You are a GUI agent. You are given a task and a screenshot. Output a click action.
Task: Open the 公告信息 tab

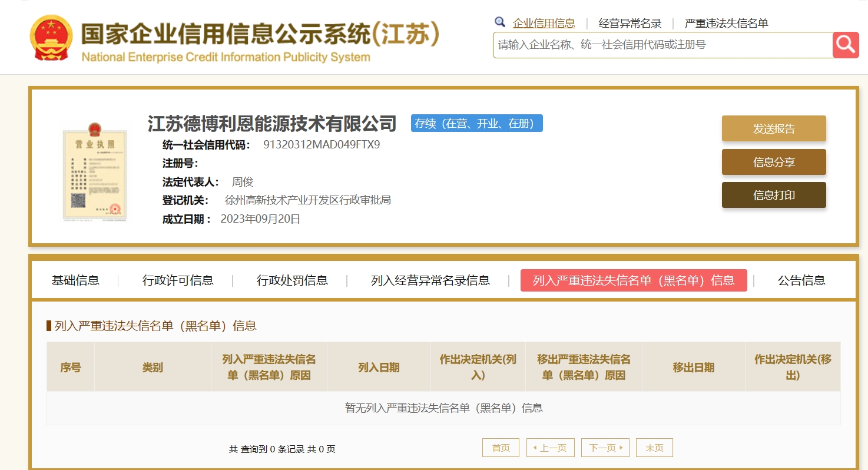tap(801, 280)
